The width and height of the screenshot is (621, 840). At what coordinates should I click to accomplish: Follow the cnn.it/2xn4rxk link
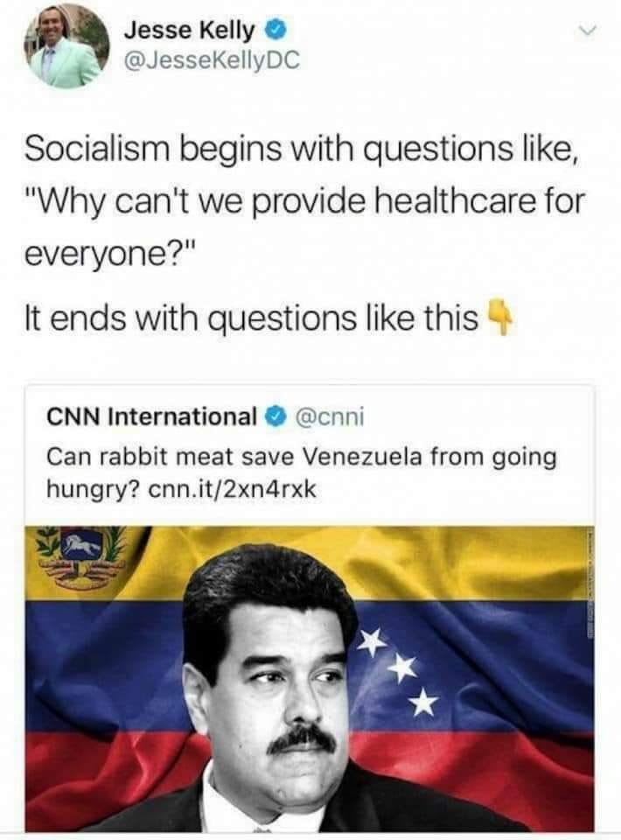click(x=232, y=488)
